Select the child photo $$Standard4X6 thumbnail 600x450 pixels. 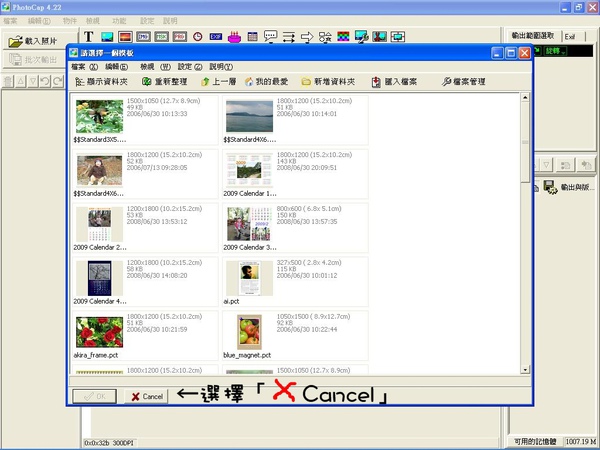pyautogui.click(x=99, y=170)
